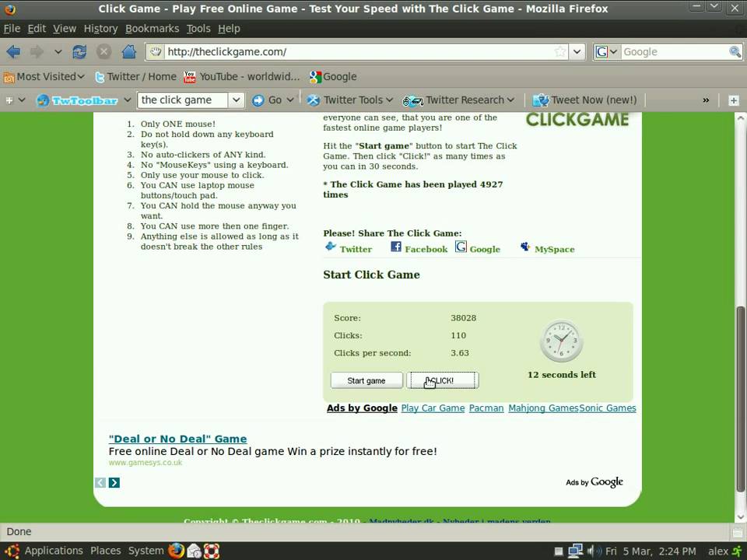Open the Bookmarks menu

[152, 29]
